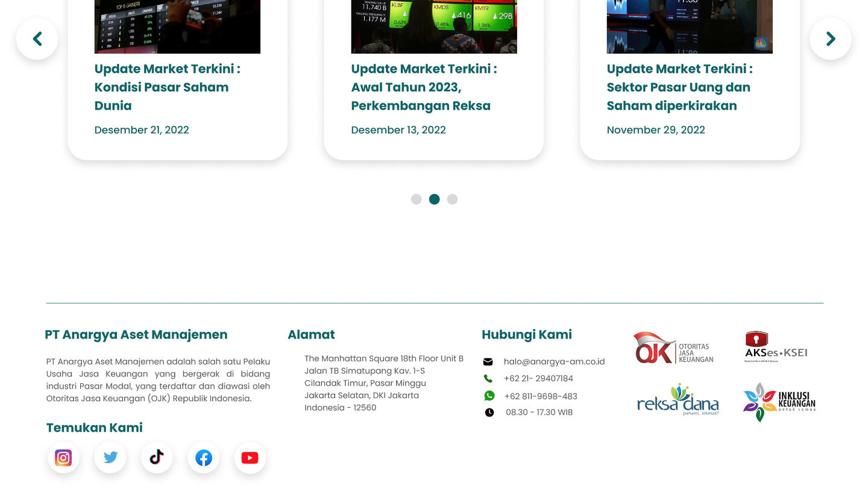The image size is (868, 488).
Task: Go to previous carousel slide arrow
Action: [37, 39]
